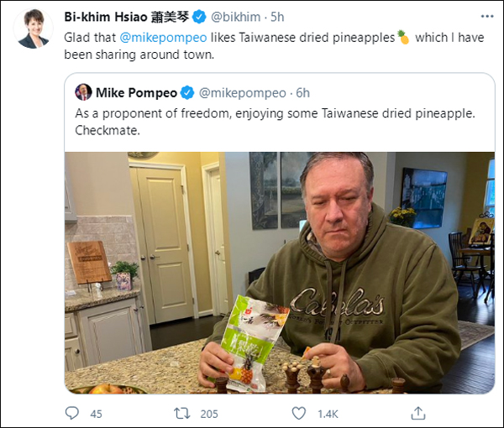Screen dimensions: 504x428
Task: Click the reply speech bubble icon
Action: [71, 413]
